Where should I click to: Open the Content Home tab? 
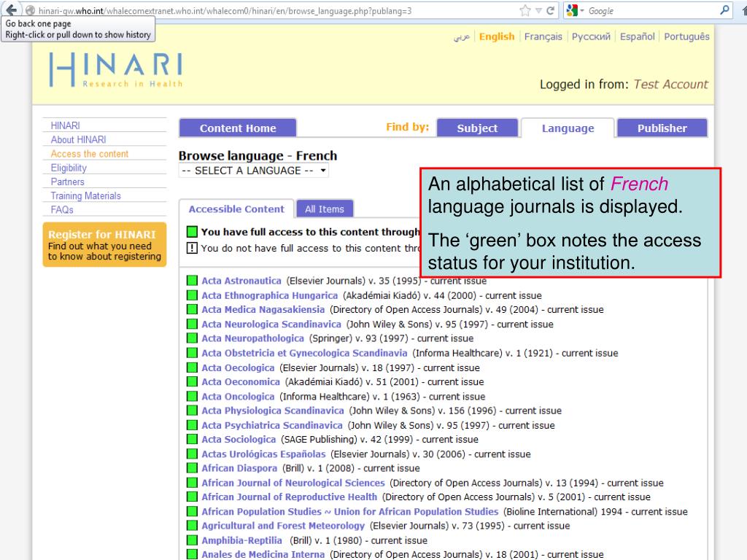[238, 128]
